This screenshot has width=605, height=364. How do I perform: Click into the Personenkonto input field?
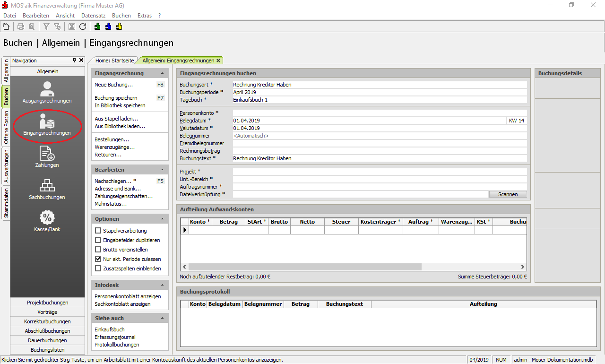(379, 113)
